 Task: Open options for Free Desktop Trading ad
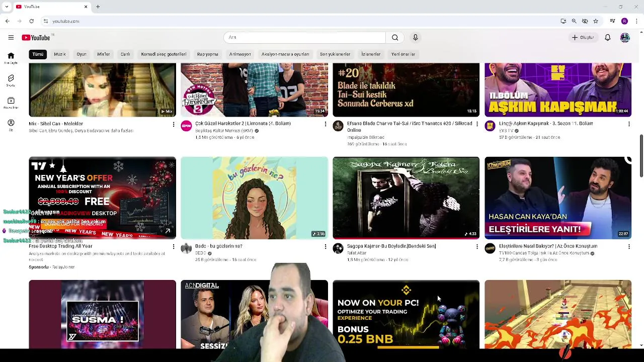coord(174,246)
